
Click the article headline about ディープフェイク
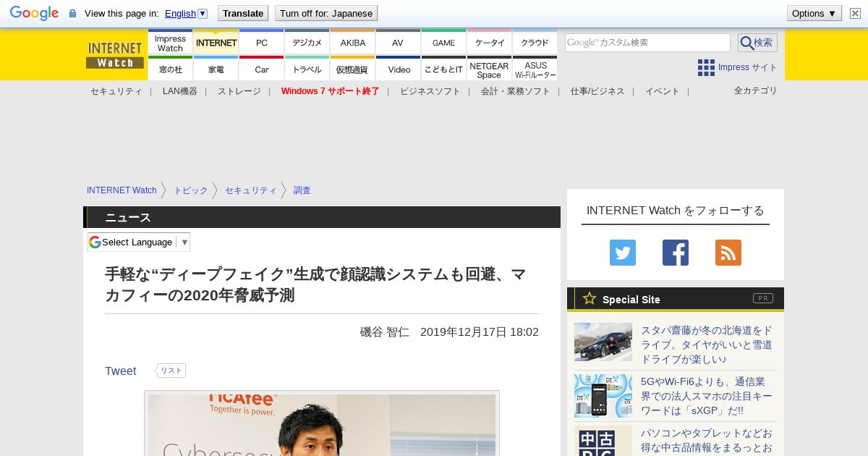315,284
